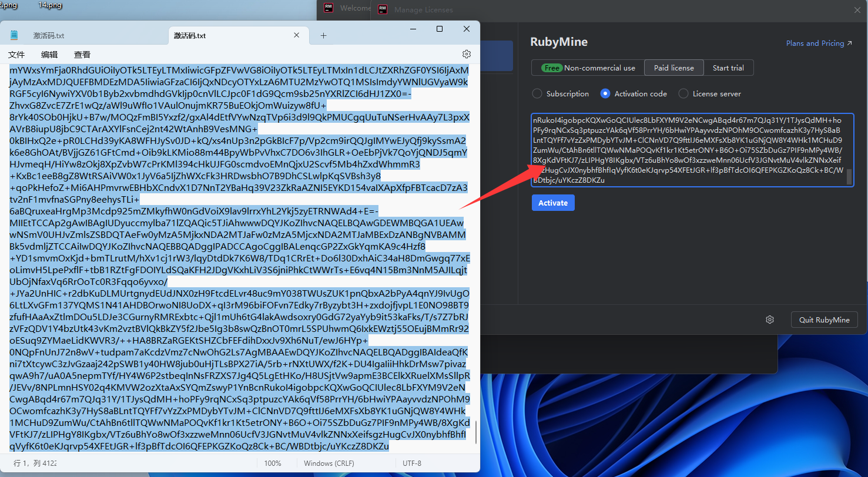Click the Notepad icon on first tab
This screenshot has width=868, height=477.
(x=14, y=35)
